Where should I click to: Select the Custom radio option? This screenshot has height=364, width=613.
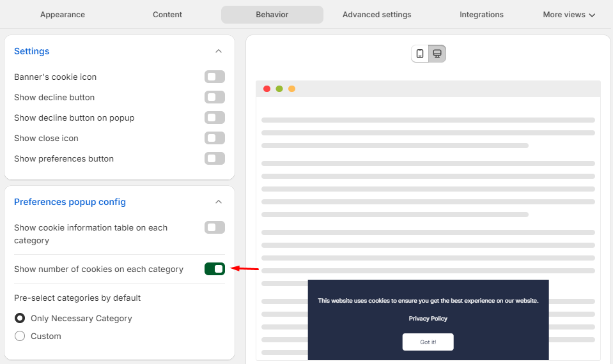20,337
